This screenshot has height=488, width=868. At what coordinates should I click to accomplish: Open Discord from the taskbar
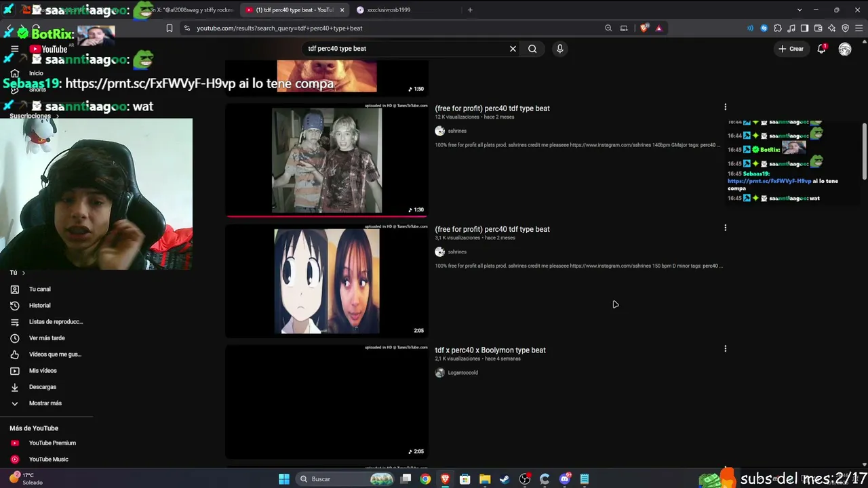click(565, 479)
